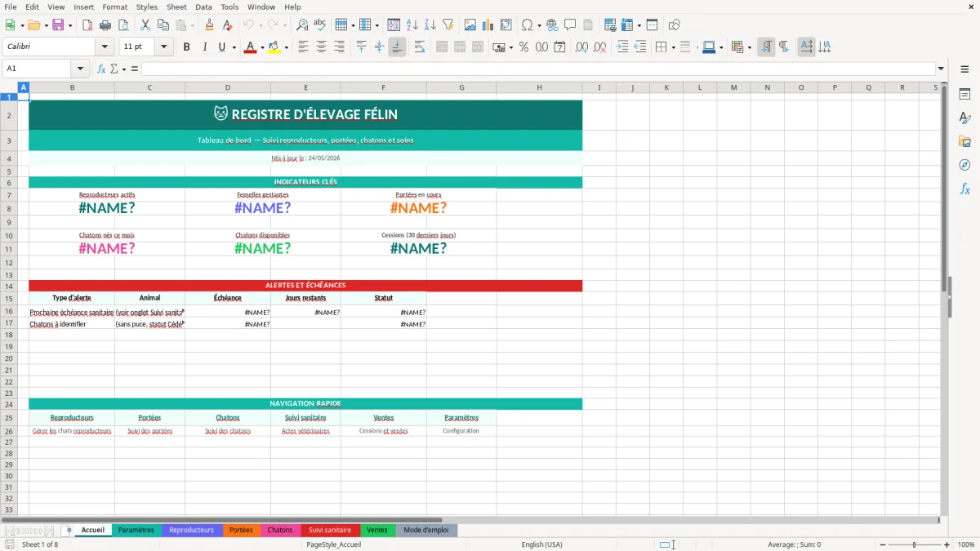980x551 pixels.
Task: Export directly as PDF
Action: pyautogui.click(x=87, y=25)
